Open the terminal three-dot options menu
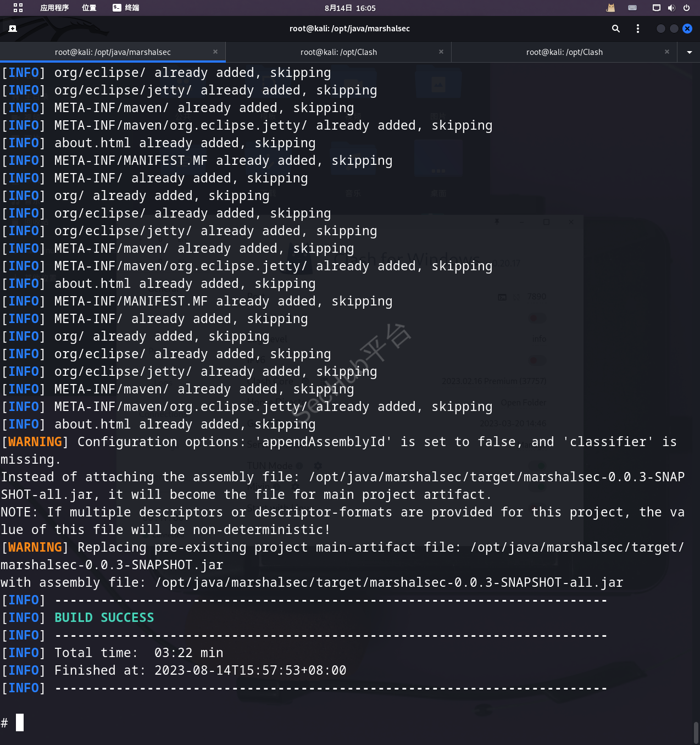 pos(638,29)
